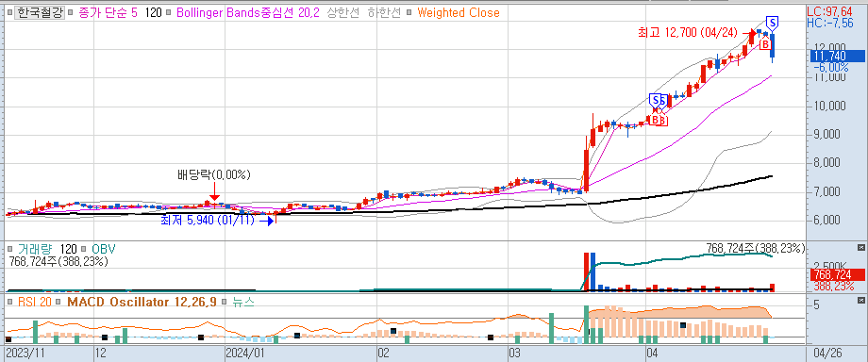Viewport: 868px width, 362px height.
Task: Click the 12 month label on time axis
Action: (x=101, y=353)
